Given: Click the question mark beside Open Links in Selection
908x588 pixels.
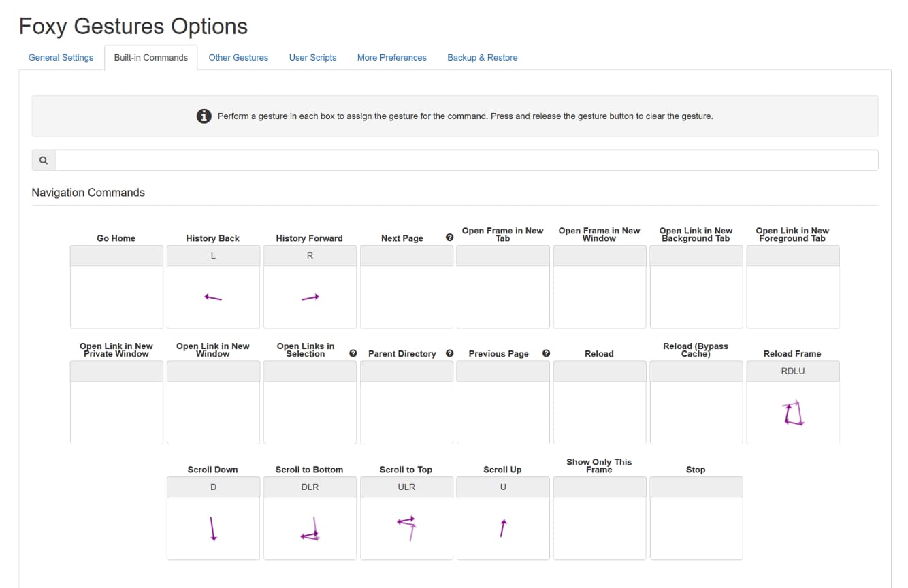Looking at the screenshot, I should pos(353,353).
